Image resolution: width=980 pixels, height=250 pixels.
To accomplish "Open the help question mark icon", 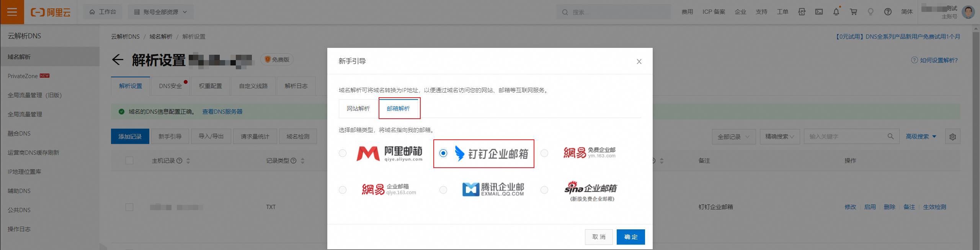I will point(888,12).
